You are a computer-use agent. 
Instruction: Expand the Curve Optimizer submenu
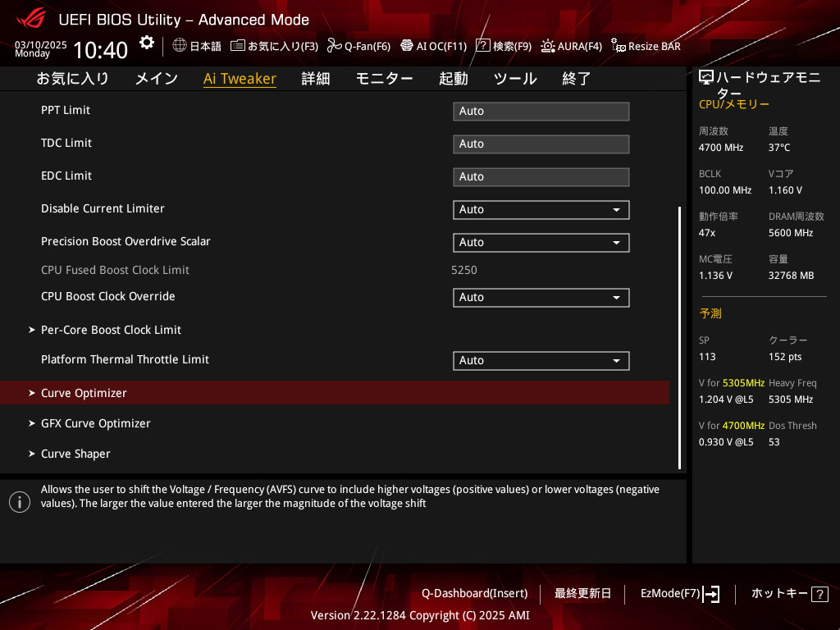tap(335, 393)
